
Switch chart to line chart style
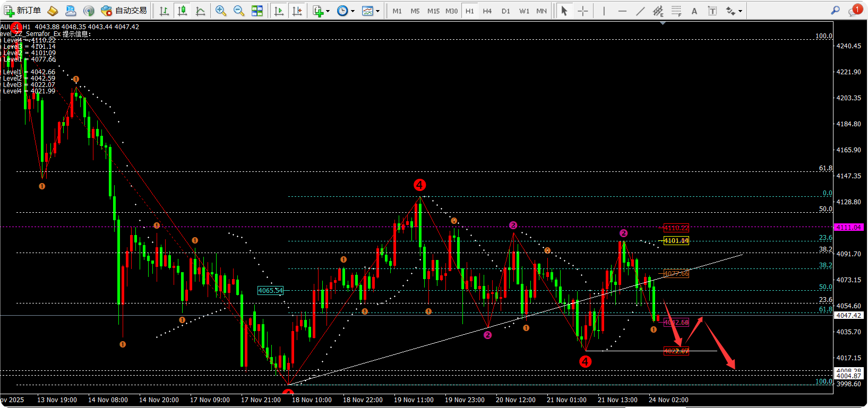[200, 11]
